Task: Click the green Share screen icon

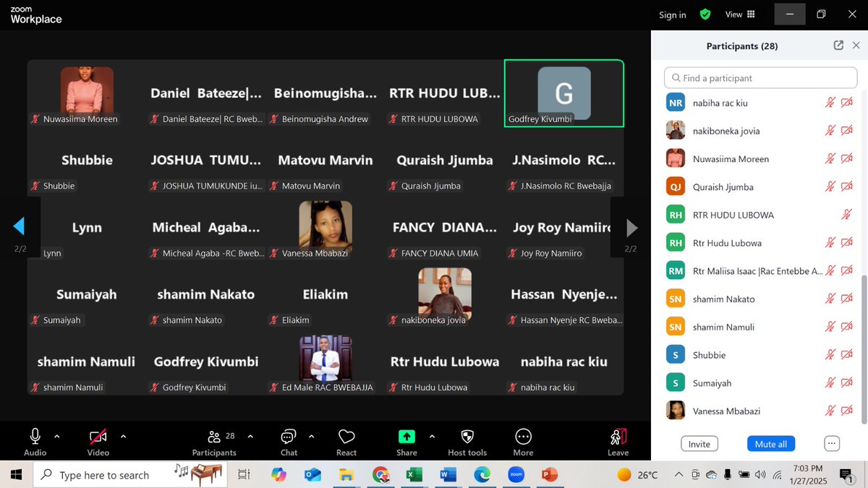Action: (407, 437)
